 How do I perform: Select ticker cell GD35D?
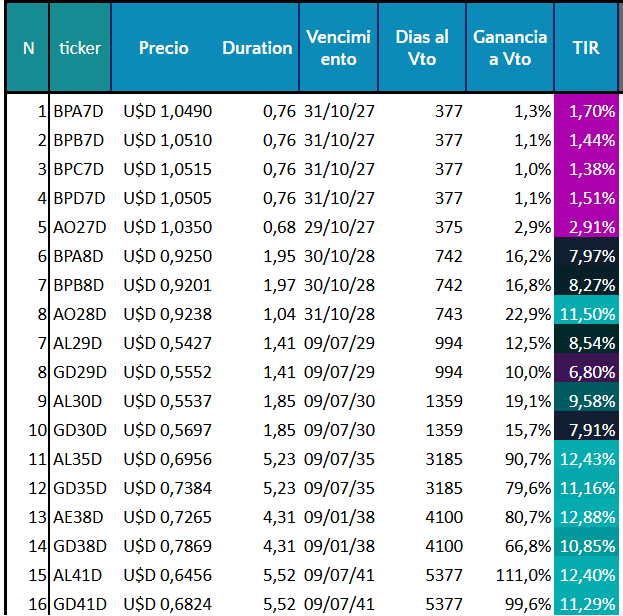pos(80,488)
